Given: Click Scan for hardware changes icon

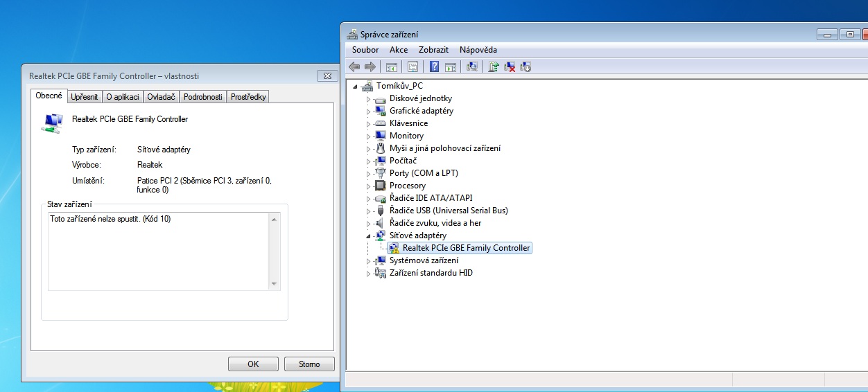Looking at the screenshot, I should click(472, 66).
